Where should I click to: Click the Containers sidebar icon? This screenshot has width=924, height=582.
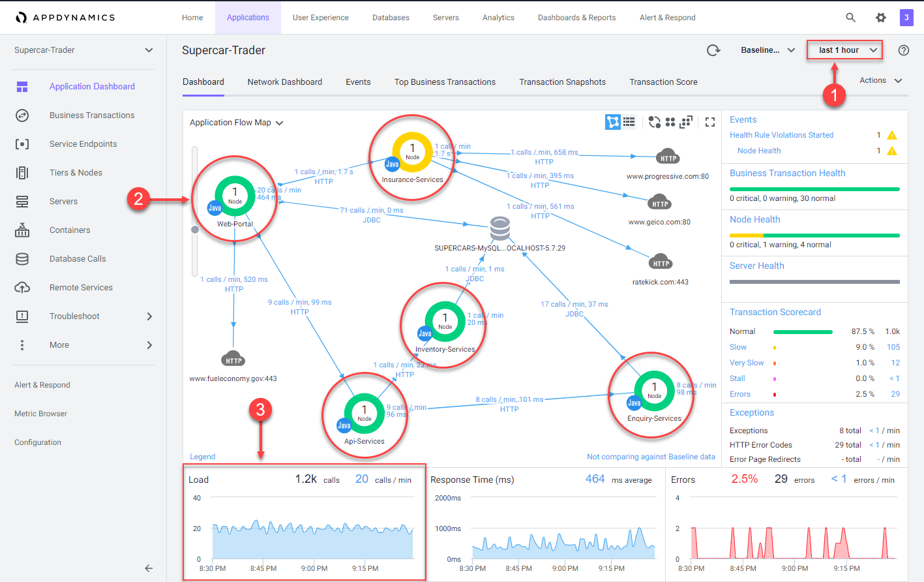pos(22,230)
